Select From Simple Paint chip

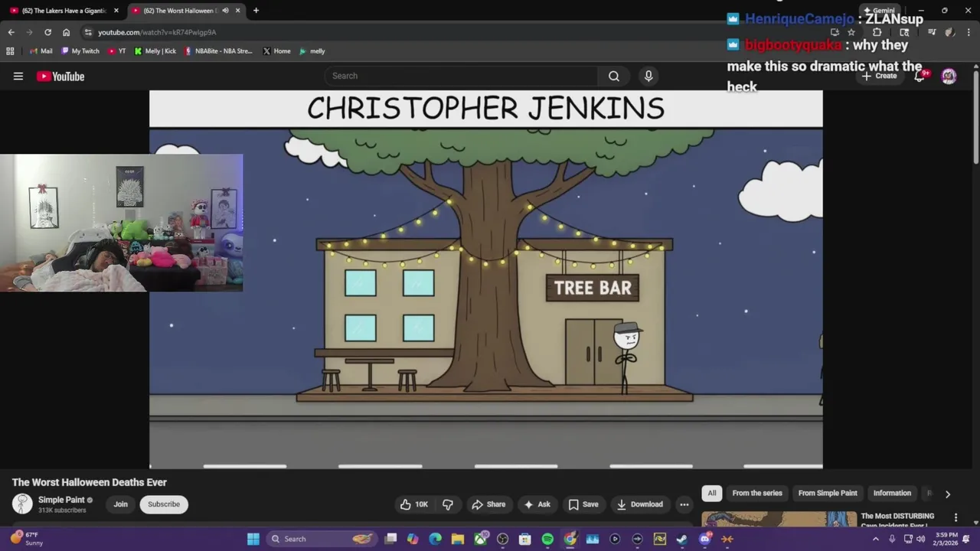(x=828, y=494)
